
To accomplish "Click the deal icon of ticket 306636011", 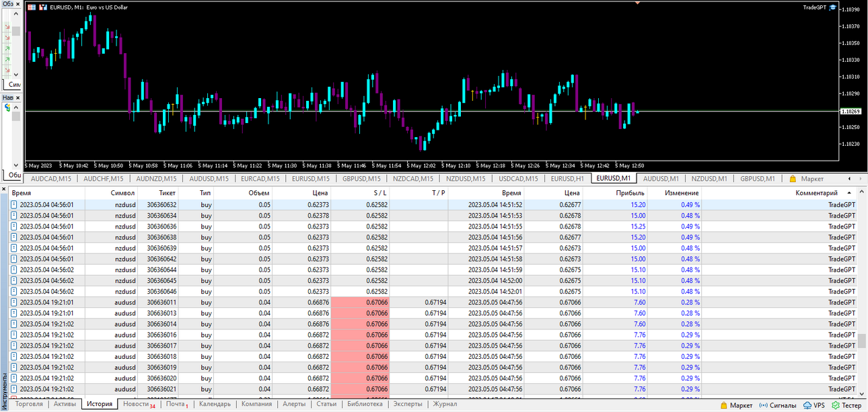I will pos(13,302).
